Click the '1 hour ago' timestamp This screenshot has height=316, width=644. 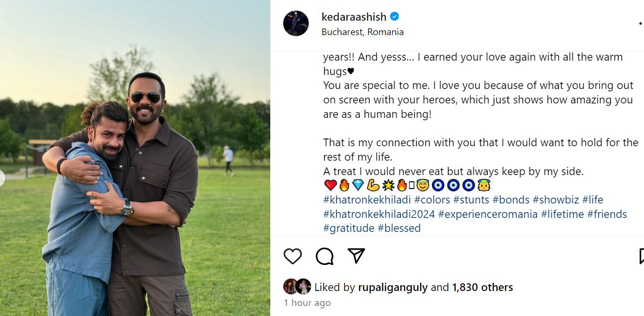pyautogui.click(x=307, y=303)
